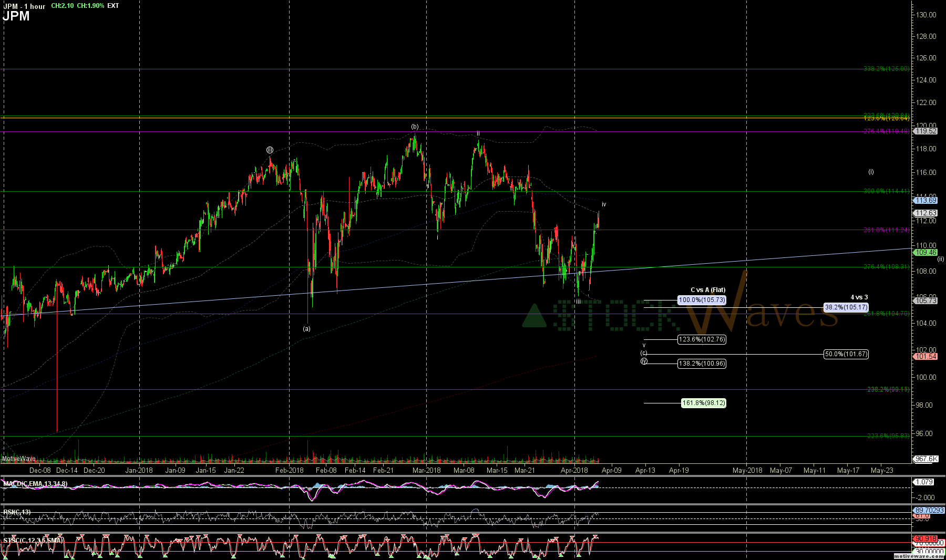
Task: Click the 109.46 green price tag
Action: tap(926, 253)
